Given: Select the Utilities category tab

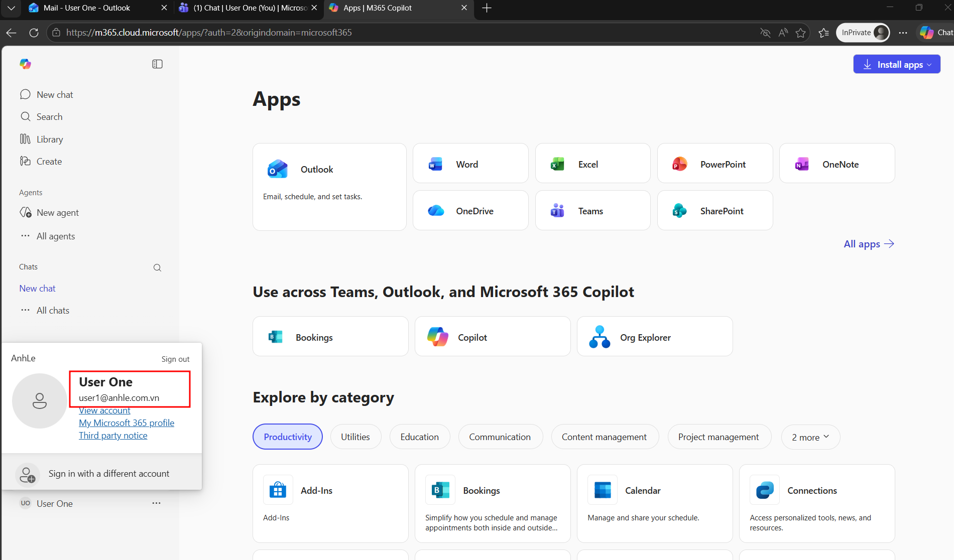Looking at the screenshot, I should point(355,437).
